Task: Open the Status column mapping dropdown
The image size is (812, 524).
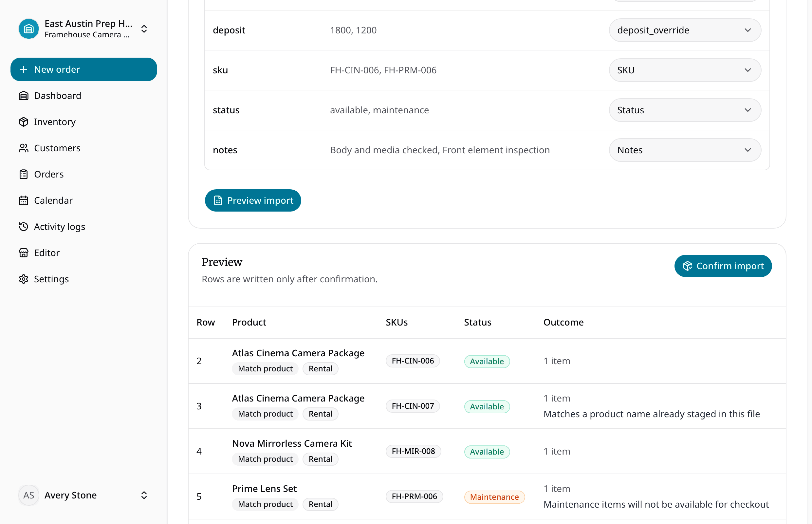Action: pos(685,110)
